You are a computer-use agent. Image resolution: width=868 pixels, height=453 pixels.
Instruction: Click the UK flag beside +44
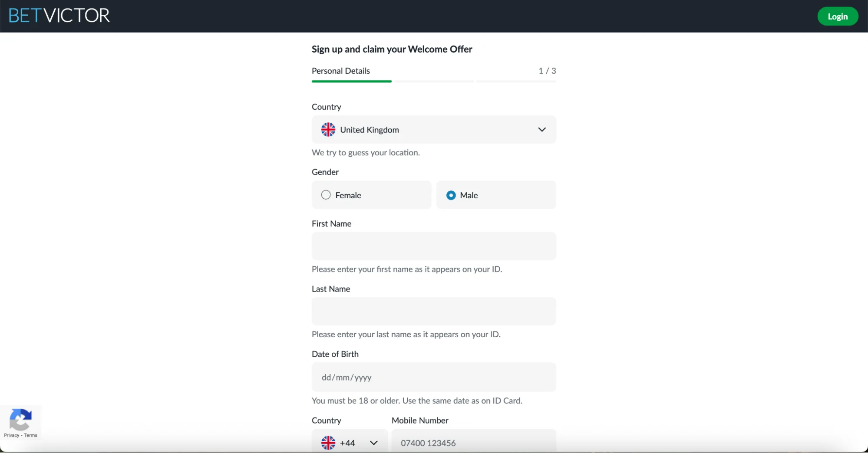328,443
